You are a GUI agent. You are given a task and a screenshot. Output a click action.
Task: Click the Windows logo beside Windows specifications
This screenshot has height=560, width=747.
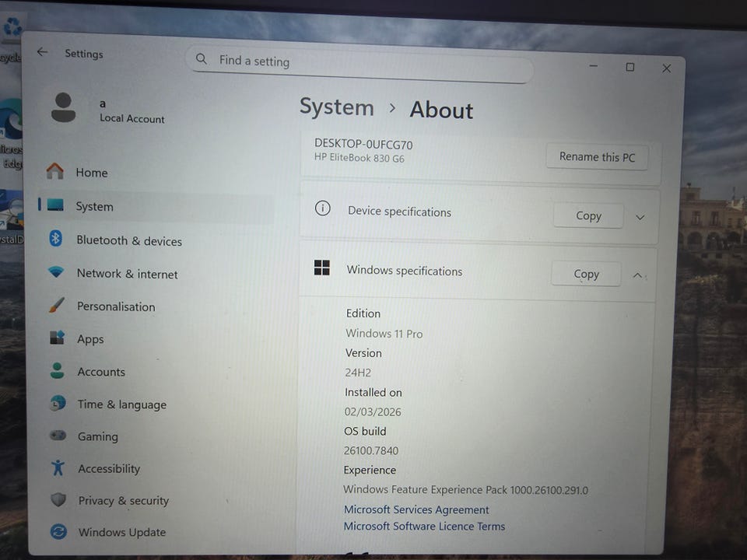[x=322, y=268]
